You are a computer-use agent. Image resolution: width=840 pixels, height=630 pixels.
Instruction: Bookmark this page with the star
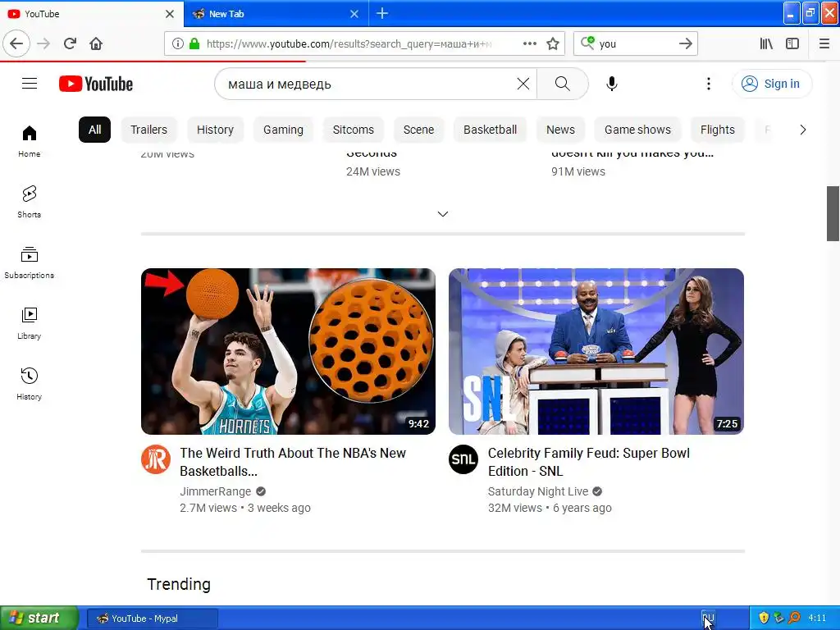pyautogui.click(x=553, y=43)
